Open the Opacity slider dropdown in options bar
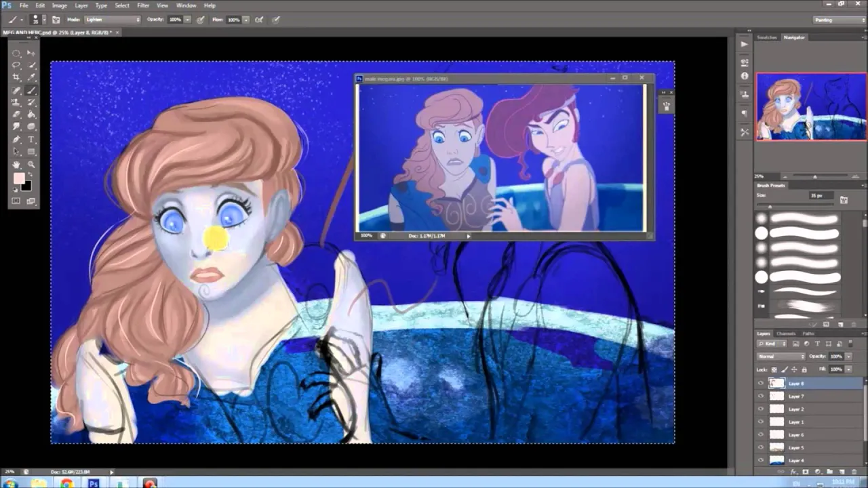The width and height of the screenshot is (868, 488). point(188,20)
